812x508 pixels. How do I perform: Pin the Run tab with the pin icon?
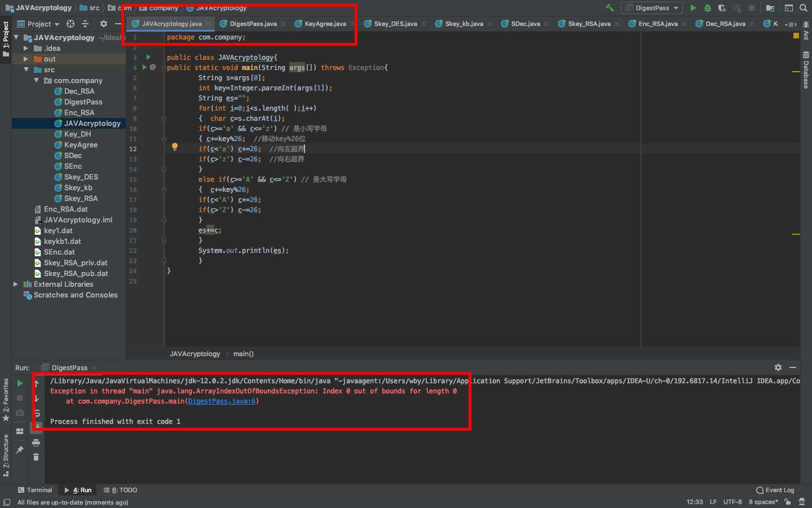pos(20,450)
